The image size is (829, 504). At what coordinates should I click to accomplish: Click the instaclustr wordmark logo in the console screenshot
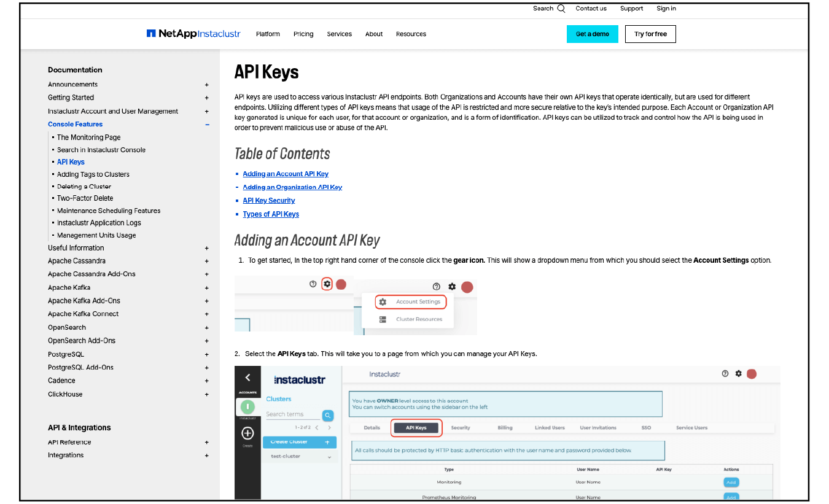[300, 379]
